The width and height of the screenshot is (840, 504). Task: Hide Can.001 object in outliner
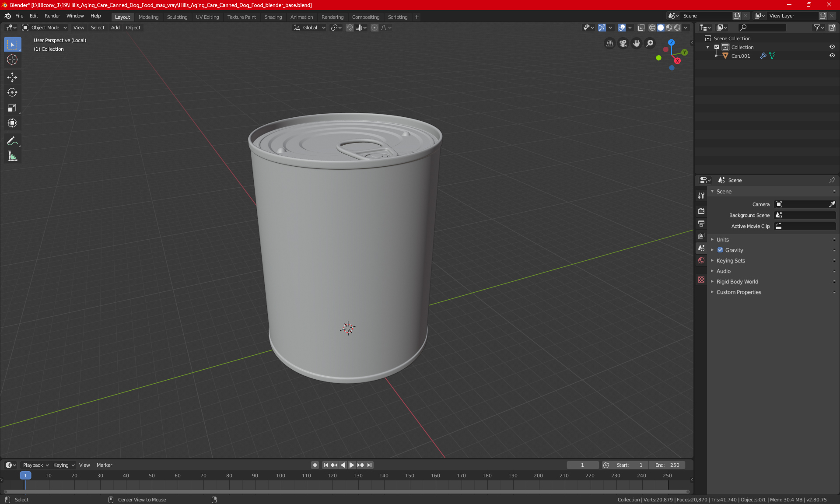832,56
